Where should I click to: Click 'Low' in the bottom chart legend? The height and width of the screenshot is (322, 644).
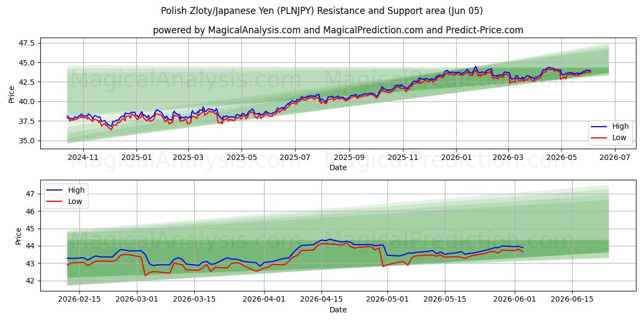[75, 201]
